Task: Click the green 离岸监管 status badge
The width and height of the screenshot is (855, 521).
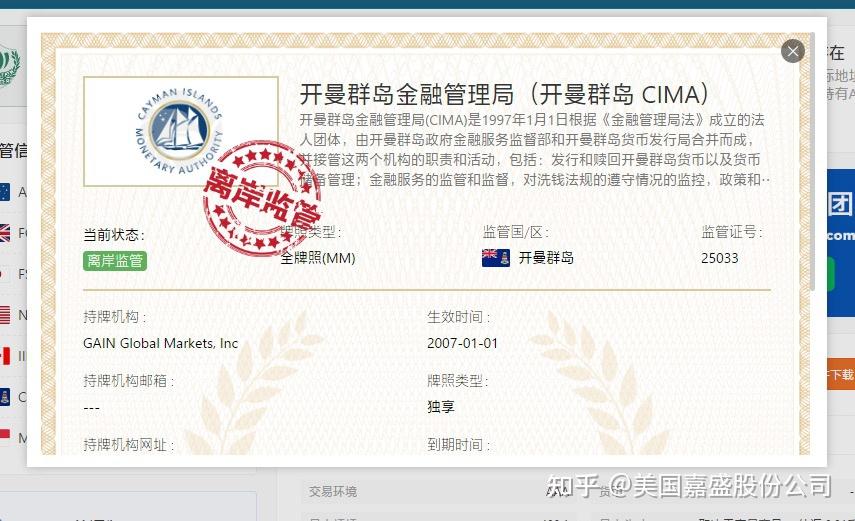Action: click(x=115, y=261)
